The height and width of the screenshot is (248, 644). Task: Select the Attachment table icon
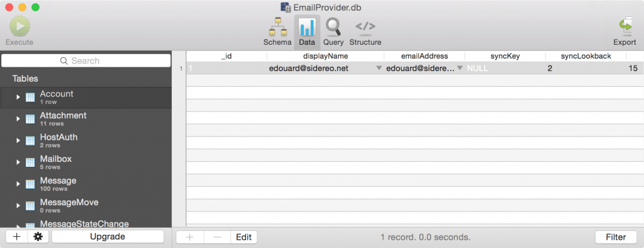[x=30, y=119]
